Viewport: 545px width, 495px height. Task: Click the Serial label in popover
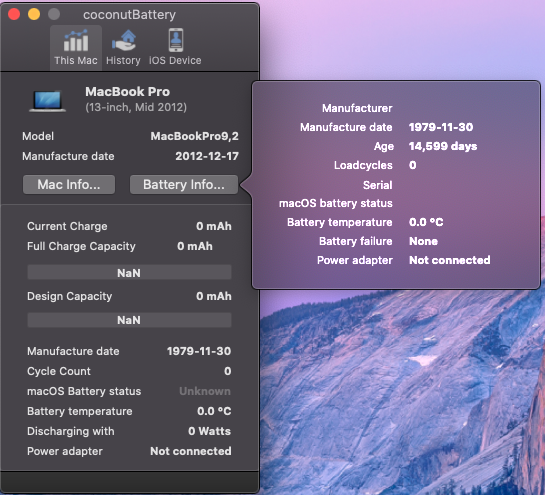tap(378, 185)
